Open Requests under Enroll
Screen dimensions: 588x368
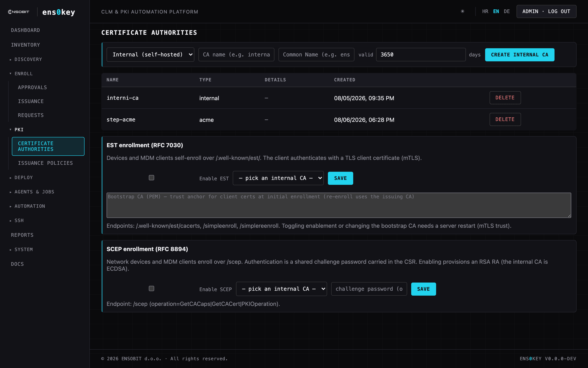click(x=31, y=115)
